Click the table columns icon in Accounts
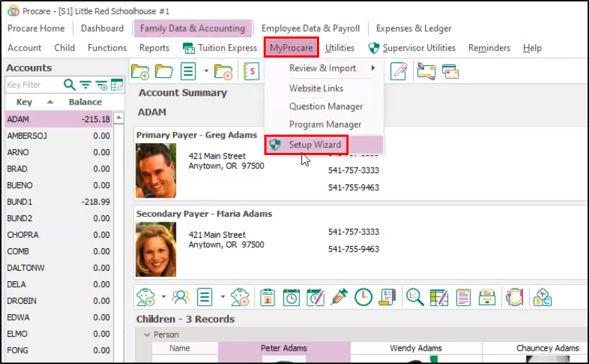Screen dimensions: 589x364 [117, 85]
